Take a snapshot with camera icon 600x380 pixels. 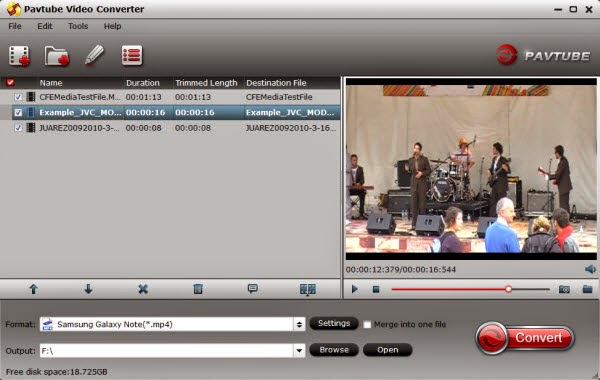point(564,289)
